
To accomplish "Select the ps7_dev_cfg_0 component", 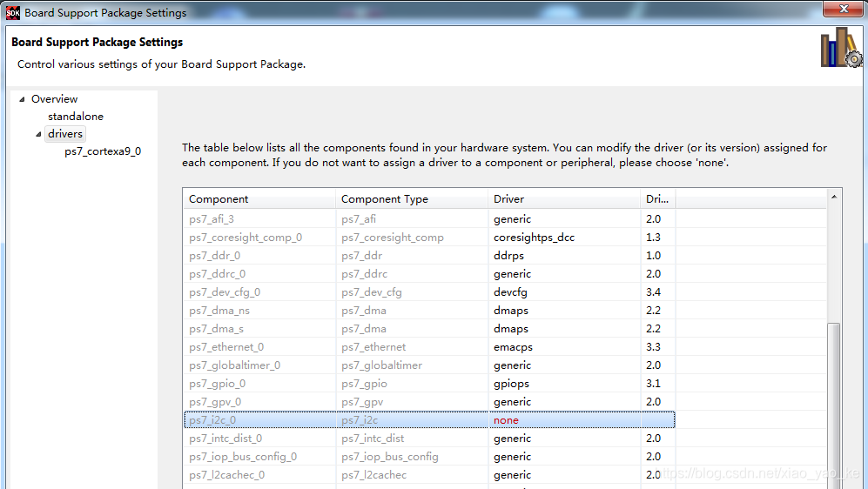I will tap(259, 292).
